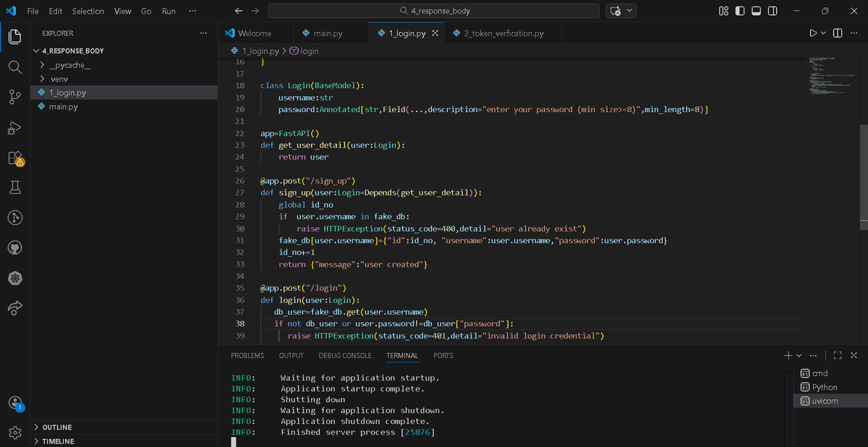Open the Search view in activity bar
Screen dimensions: 868x447
(15, 67)
